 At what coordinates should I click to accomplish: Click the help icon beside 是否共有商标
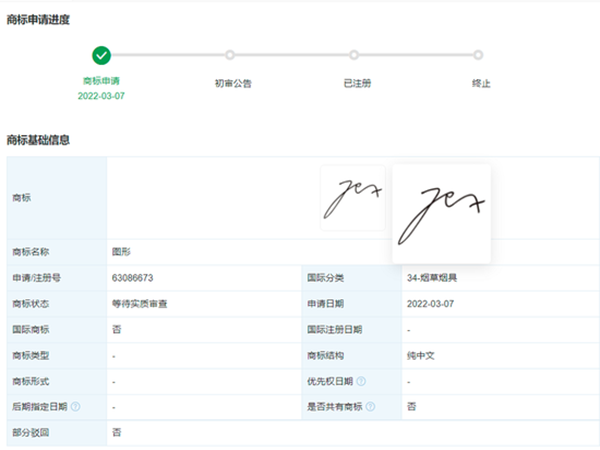click(x=371, y=407)
